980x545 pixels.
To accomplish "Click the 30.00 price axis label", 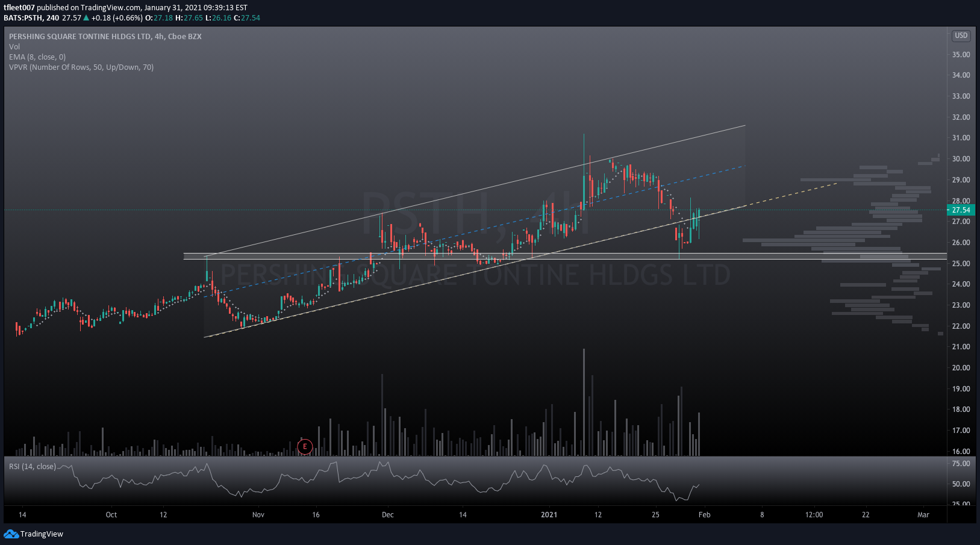I will coord(961,159).
